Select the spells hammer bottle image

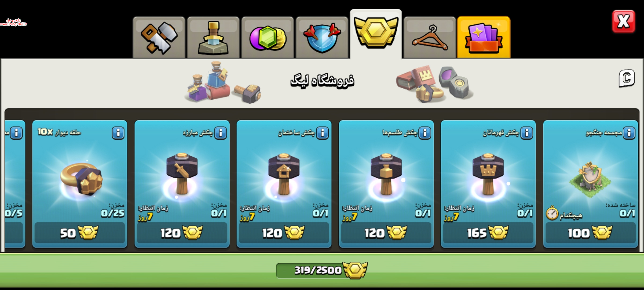(386, 174)
